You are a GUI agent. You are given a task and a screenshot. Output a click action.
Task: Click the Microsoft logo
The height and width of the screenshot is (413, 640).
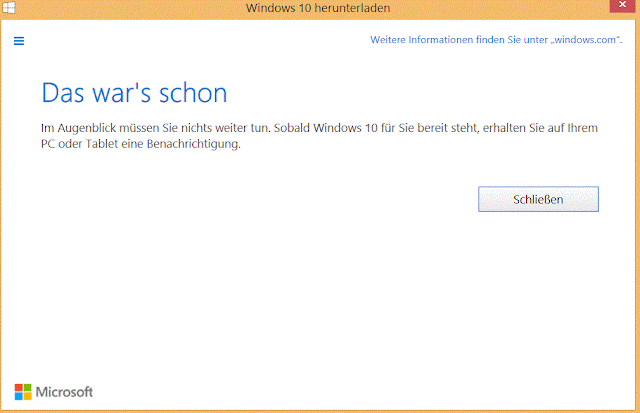coord(53,392)
